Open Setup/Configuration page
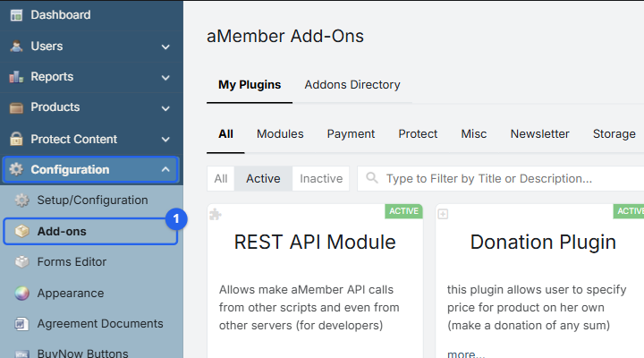 91,200
